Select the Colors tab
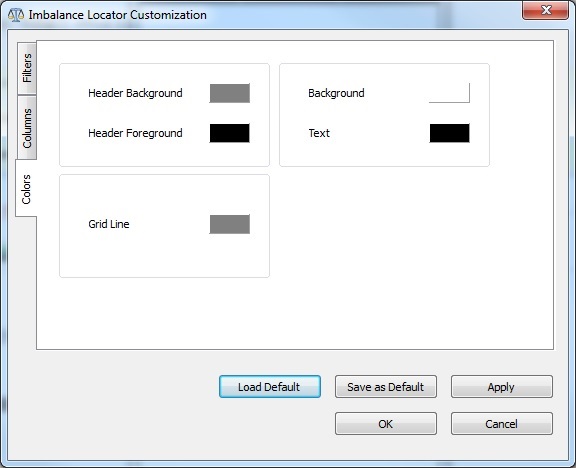The height and width of the screenshot is (468, 576). 26,189
